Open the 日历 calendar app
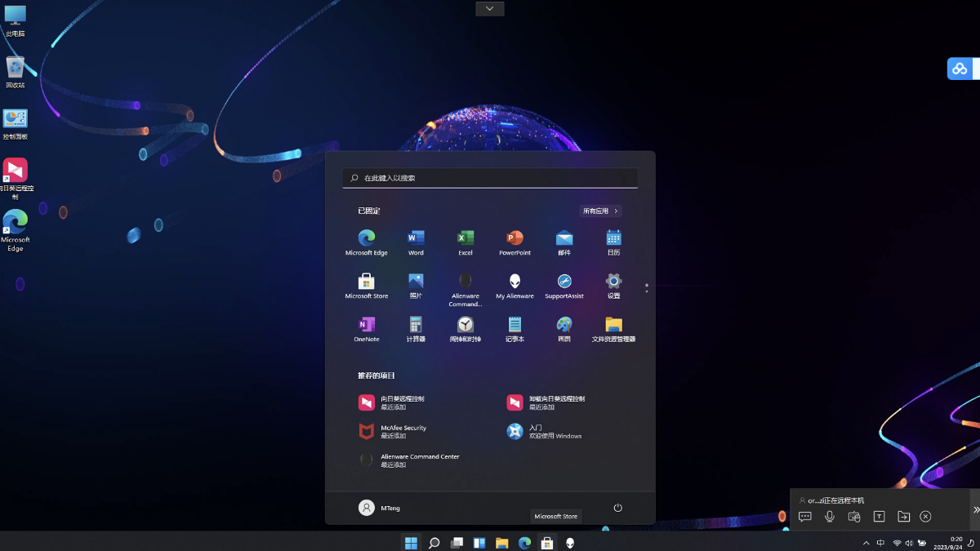 pos(613,242)
